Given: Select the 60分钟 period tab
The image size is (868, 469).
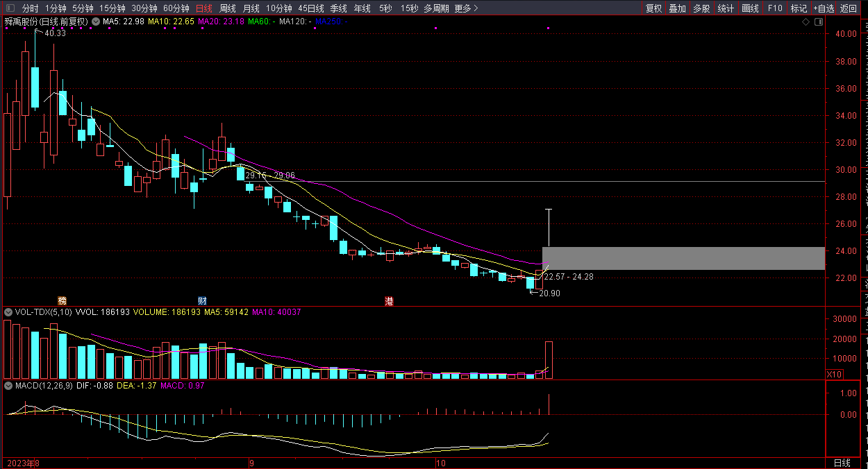Looking at the screenshot, I should click(x=176, y=9).
